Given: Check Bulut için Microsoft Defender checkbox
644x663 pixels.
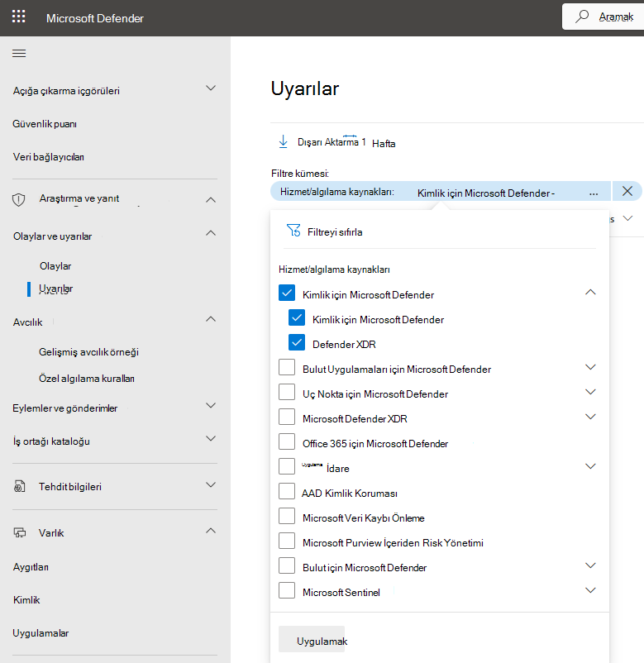Looking at the screenshot, I should [x=287, y=565].
